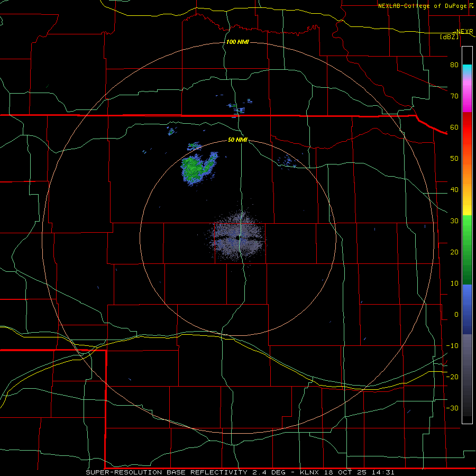Screen dimensions: 476x476
Task: Click the radar site at clutter center
Action: point(237,238)
